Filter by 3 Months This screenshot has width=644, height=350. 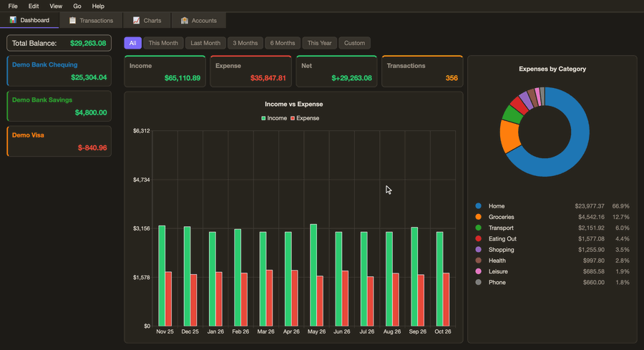click(x=245, y=43)
